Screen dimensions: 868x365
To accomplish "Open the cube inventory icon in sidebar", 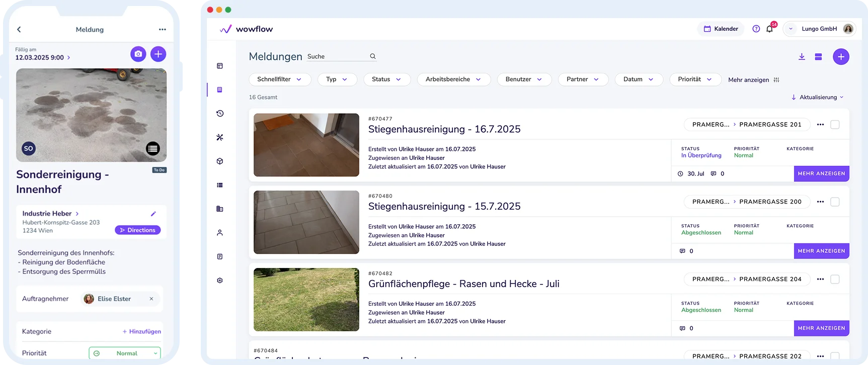I will 220,161.
